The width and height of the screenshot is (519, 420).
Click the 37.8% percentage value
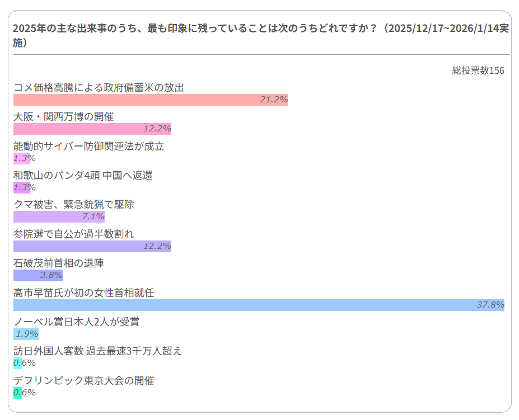(x=490, y=305)
